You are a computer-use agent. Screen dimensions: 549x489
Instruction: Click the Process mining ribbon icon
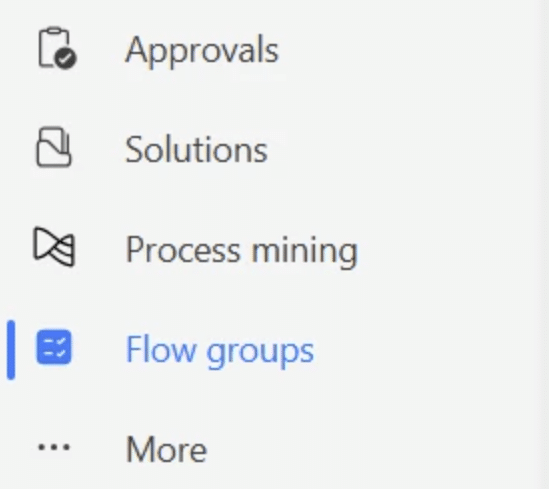pyautogui.click(x=54, y=247)
